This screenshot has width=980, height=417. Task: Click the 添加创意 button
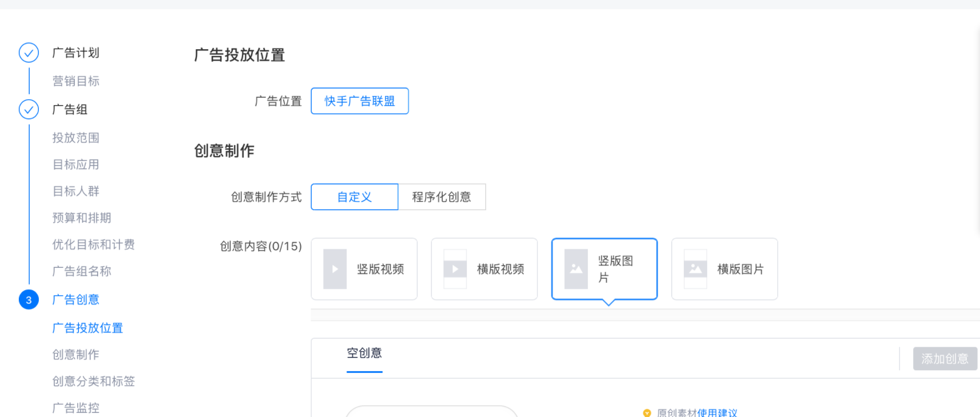(x=945, y=359)
